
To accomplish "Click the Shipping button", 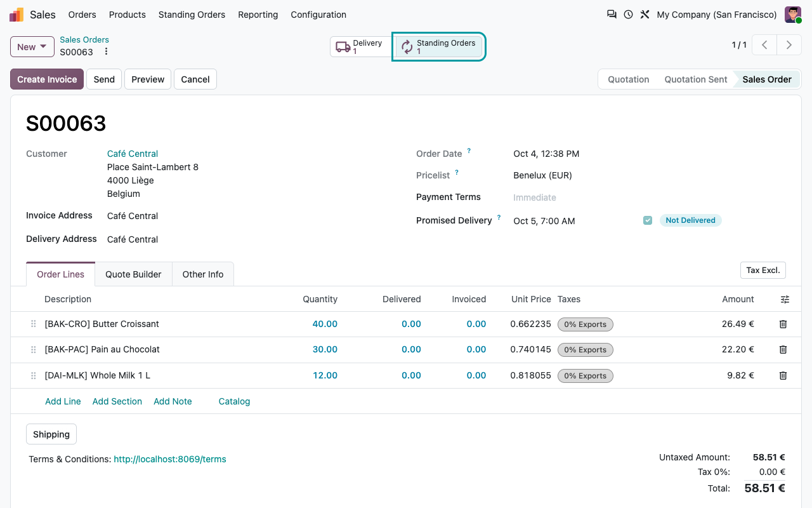I will [51, 434].
